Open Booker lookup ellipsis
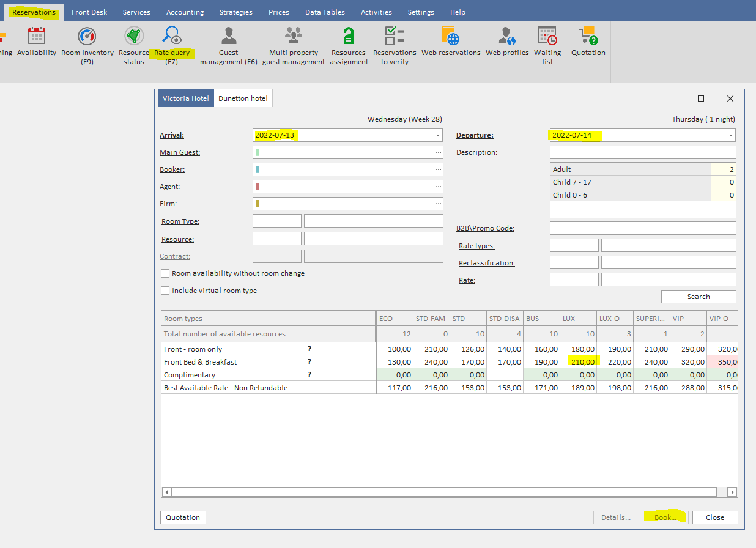 coord(438,169)
